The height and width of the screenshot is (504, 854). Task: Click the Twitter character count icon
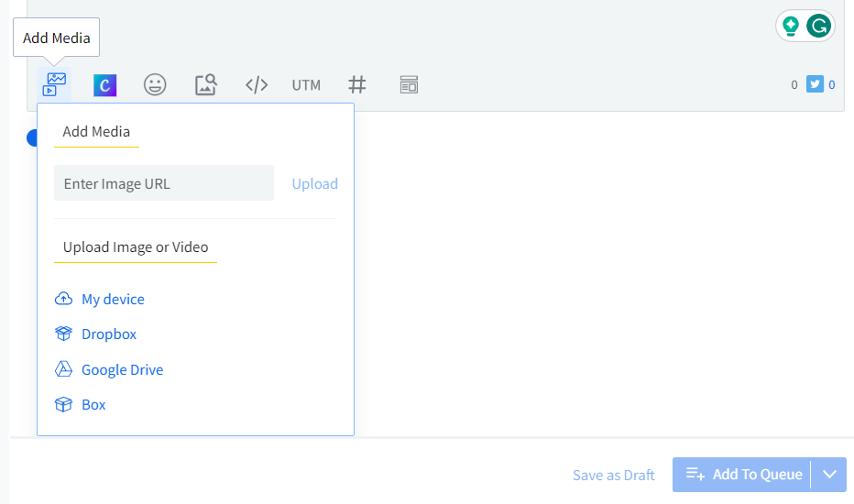click(815, 85)
